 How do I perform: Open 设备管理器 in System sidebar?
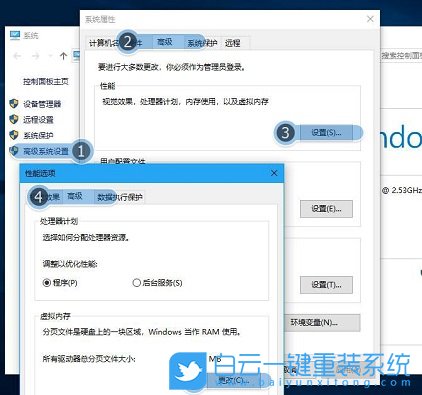click(x=42, y=104)
